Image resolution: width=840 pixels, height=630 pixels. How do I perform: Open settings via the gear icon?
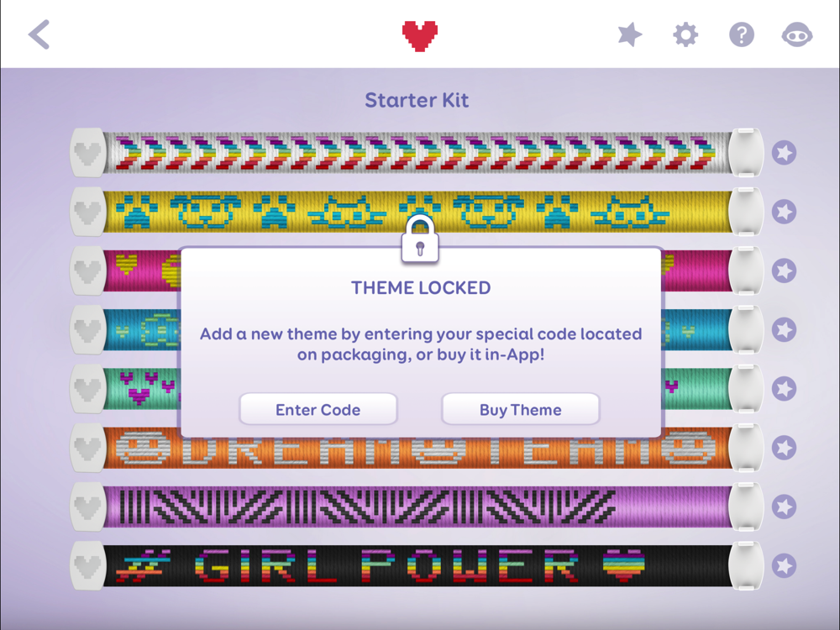tap(685, 35)
